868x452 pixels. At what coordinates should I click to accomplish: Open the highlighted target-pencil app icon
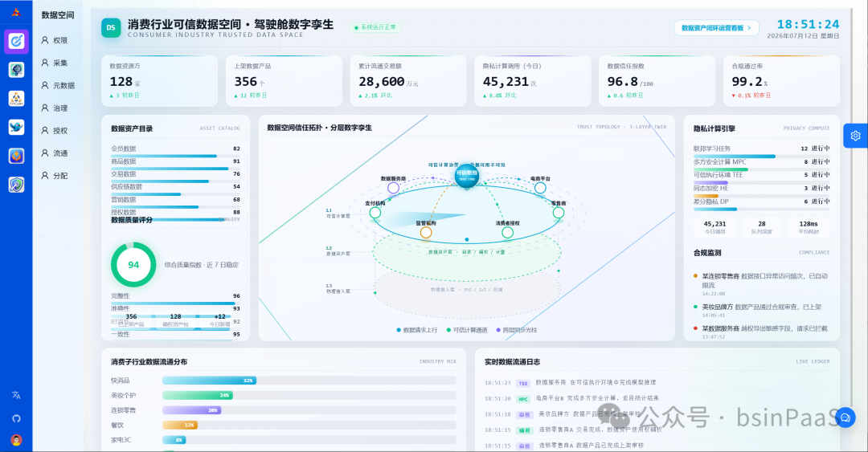coord(16,41)
